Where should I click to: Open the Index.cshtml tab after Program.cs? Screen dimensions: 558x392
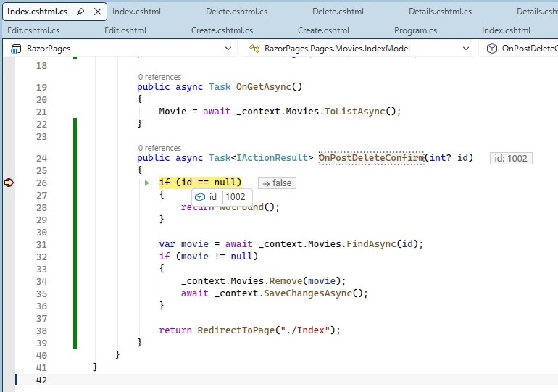click(506, 30)
